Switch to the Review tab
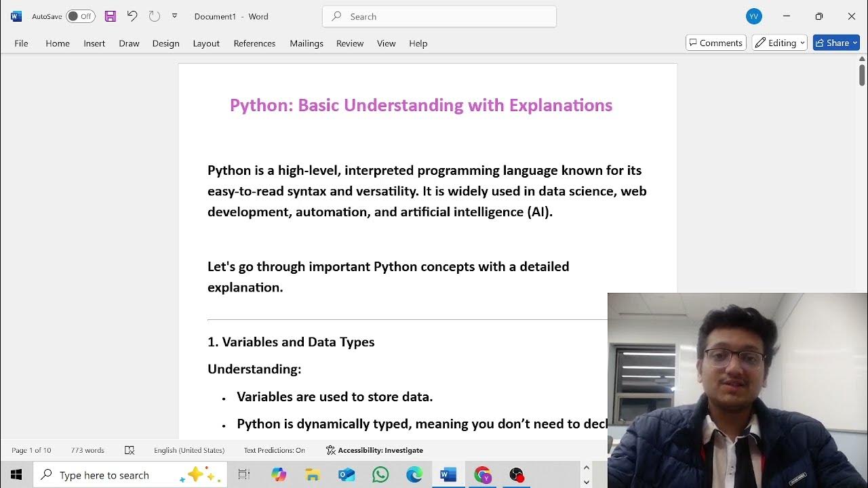This screenshot has height=488, width=868. point(350,43)
